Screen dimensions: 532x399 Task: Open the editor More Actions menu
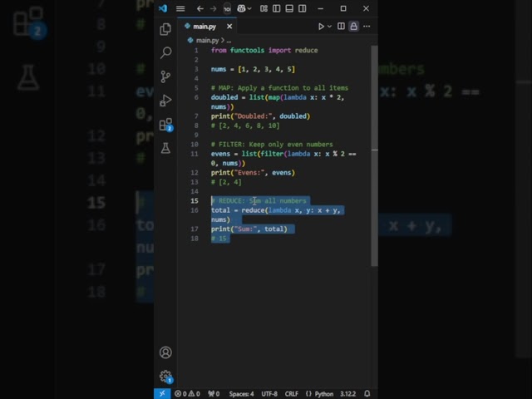click(x=367, y=26)
